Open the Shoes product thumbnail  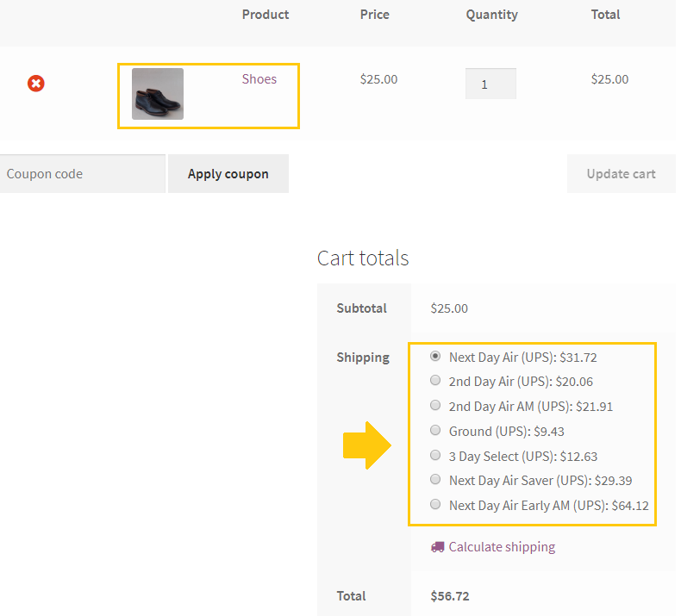click(x=158, y=94)
